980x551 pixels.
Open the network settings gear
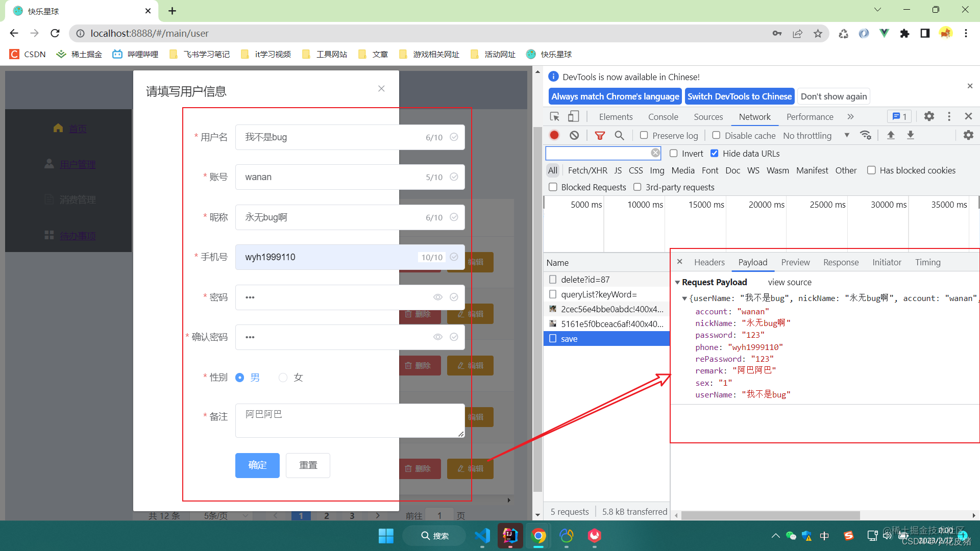coord(968,135)
